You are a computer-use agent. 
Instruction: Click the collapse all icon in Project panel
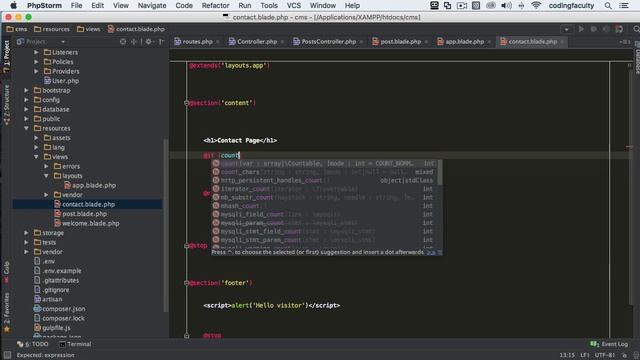[133, 42]
